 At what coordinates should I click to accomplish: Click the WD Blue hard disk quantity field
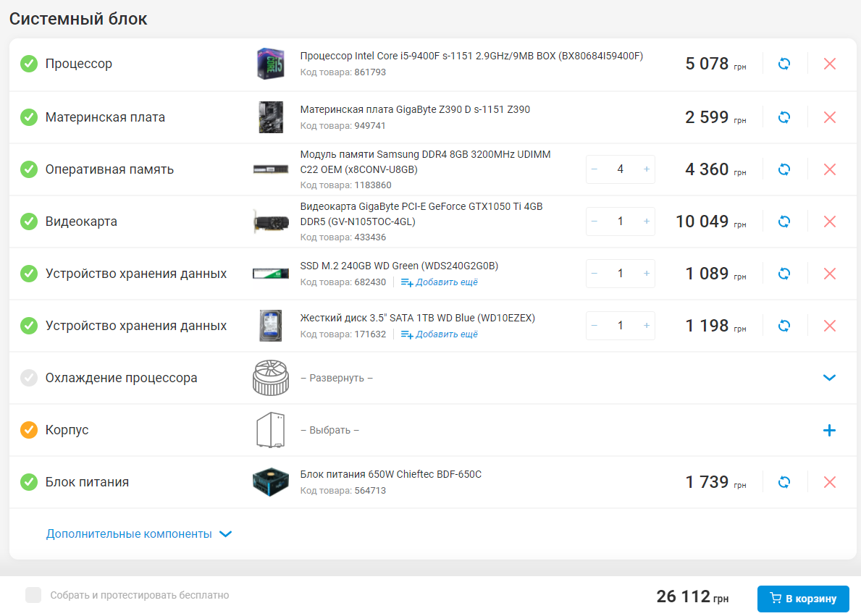pyautogui.click(x=621, y=326)
